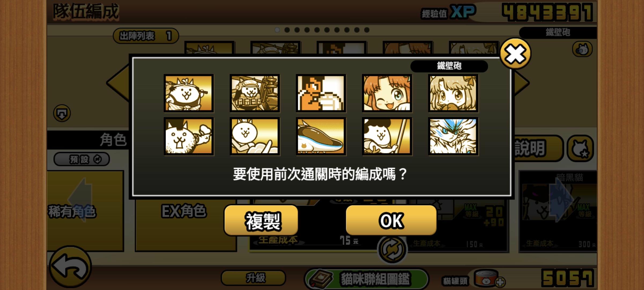
Task: Toggle the 預設 default sort button
Action: click(82, 159)
